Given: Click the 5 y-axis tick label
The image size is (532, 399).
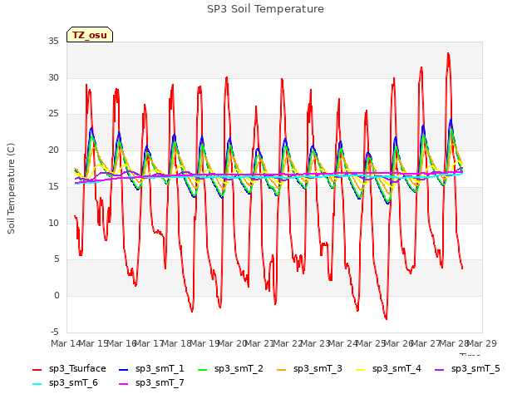Looking at the screenshot, I should point(57,259).
